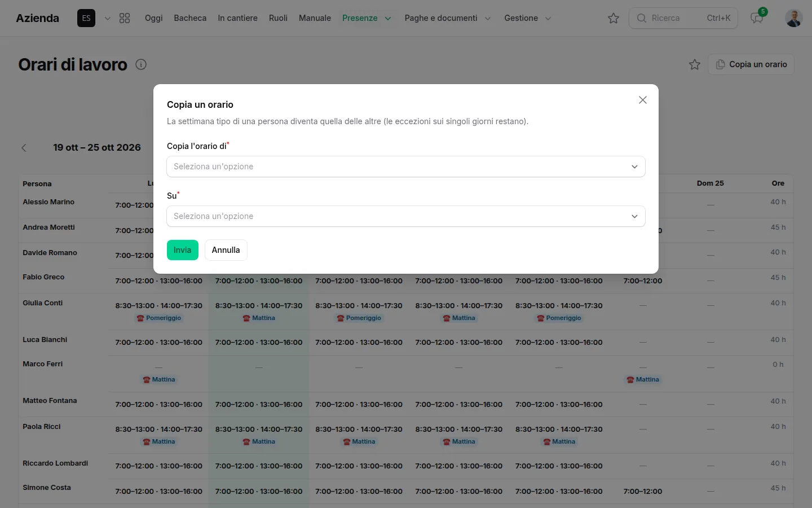
Task: Open Manuale
Action: pos(315,18)
